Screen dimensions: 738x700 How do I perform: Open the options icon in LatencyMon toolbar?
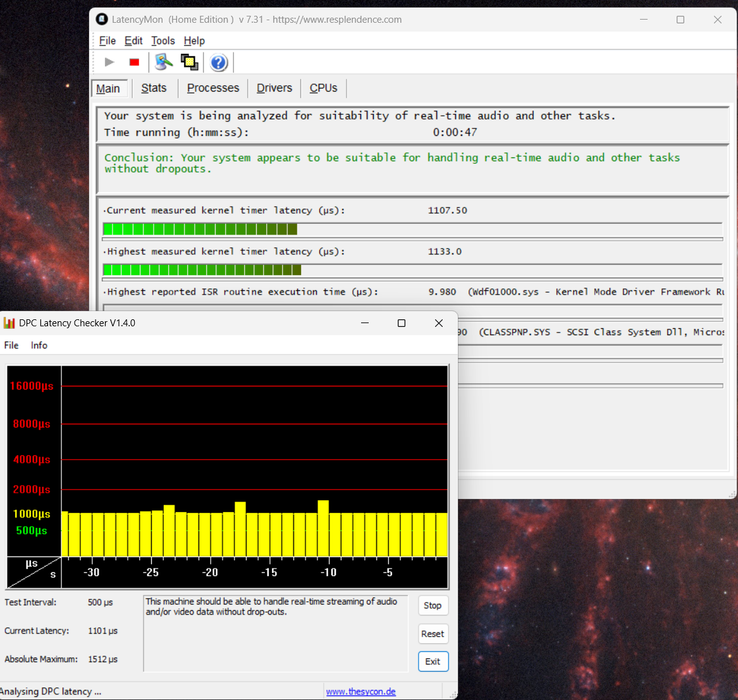pyautogui.click(x=163, y=62)
